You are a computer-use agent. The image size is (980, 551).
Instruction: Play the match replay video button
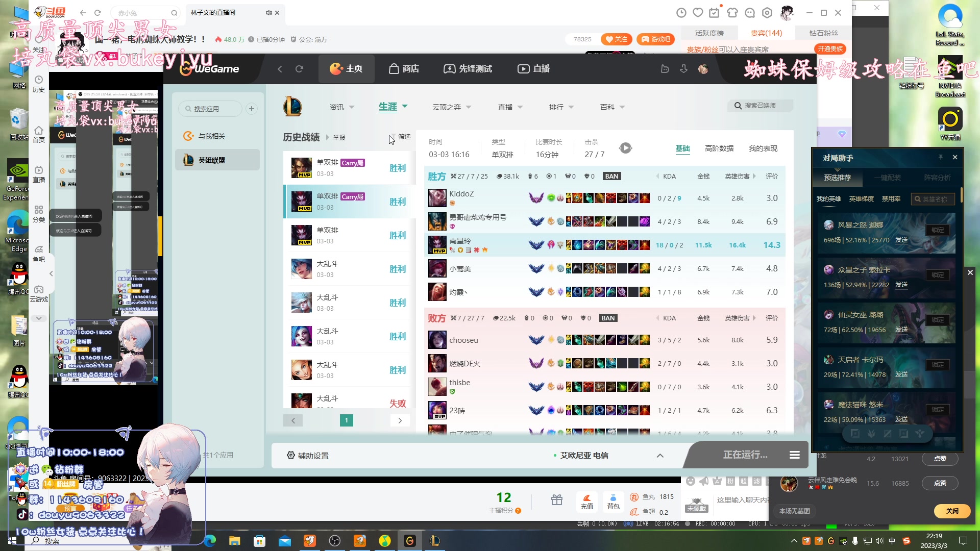[x=625, y=148]
